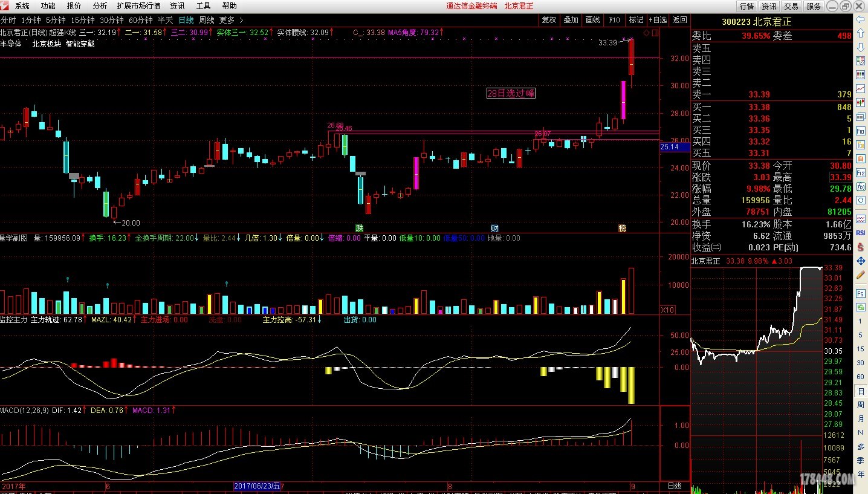
Task: Click the wave indicator icon above RSI
Action: [861, 219]
